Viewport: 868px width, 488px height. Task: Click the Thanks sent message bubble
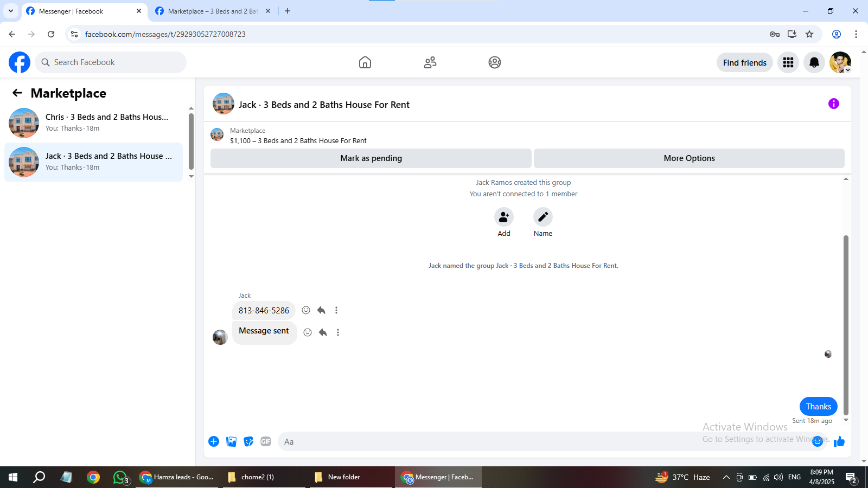click(818, 407)
